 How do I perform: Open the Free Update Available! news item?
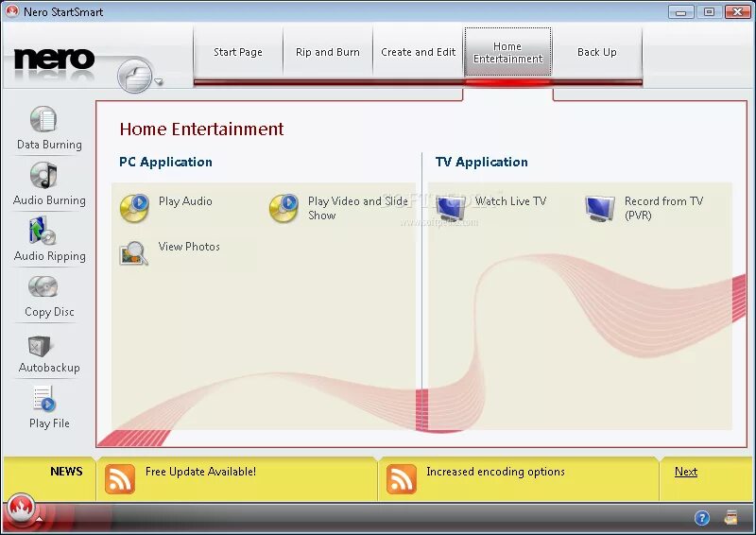(x=200, y=472)
